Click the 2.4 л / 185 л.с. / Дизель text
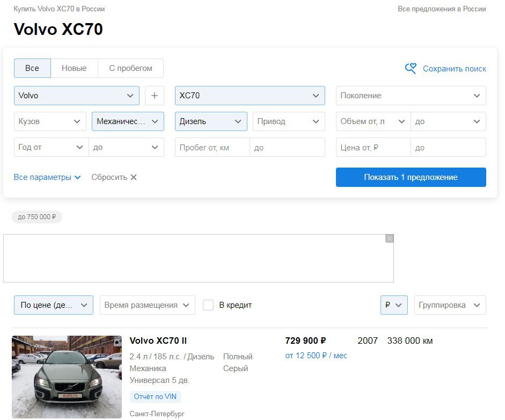505x420 pixels. tap(172, 357)
